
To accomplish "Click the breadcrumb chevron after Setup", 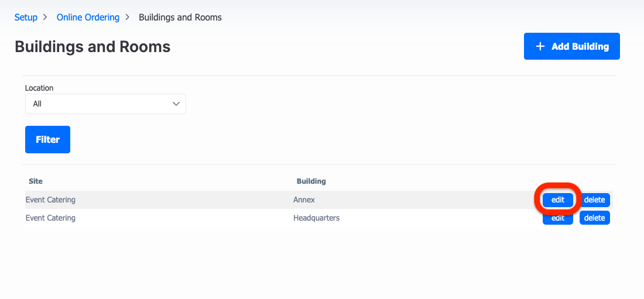I will 45,17.
